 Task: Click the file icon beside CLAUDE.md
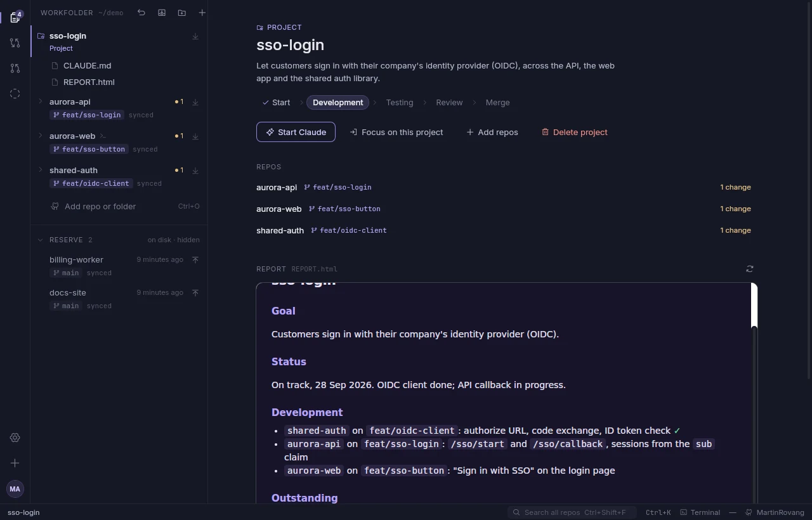tap(55, 65)
